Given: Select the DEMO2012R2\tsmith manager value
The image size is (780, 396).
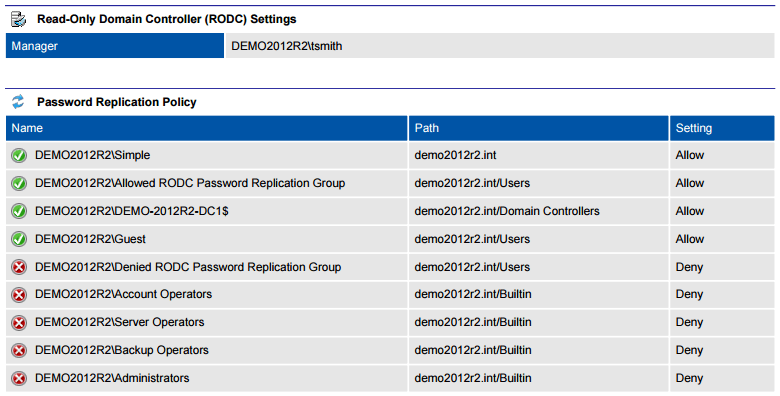Looking at the screenshot, I should click(287, 46).
